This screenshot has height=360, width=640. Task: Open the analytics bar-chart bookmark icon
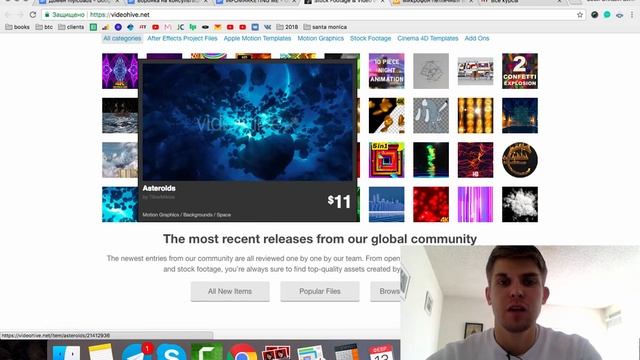105,27
